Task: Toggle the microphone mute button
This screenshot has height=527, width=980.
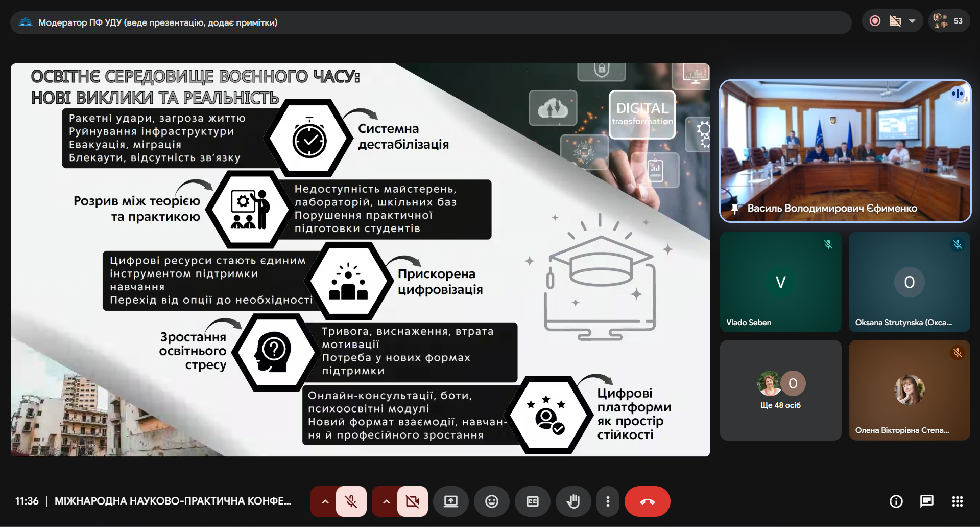Action: [351, 501]
